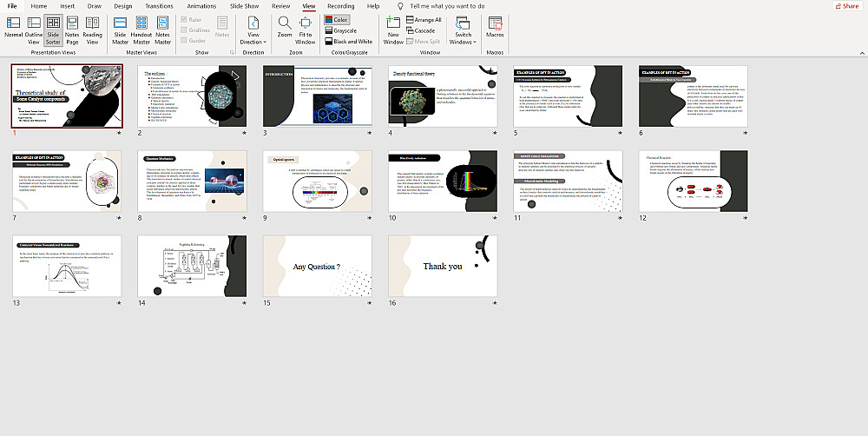Viewport: 868px width, 436px height.
Task: Click the Tell me lightbulb icon
Action: 401,6
